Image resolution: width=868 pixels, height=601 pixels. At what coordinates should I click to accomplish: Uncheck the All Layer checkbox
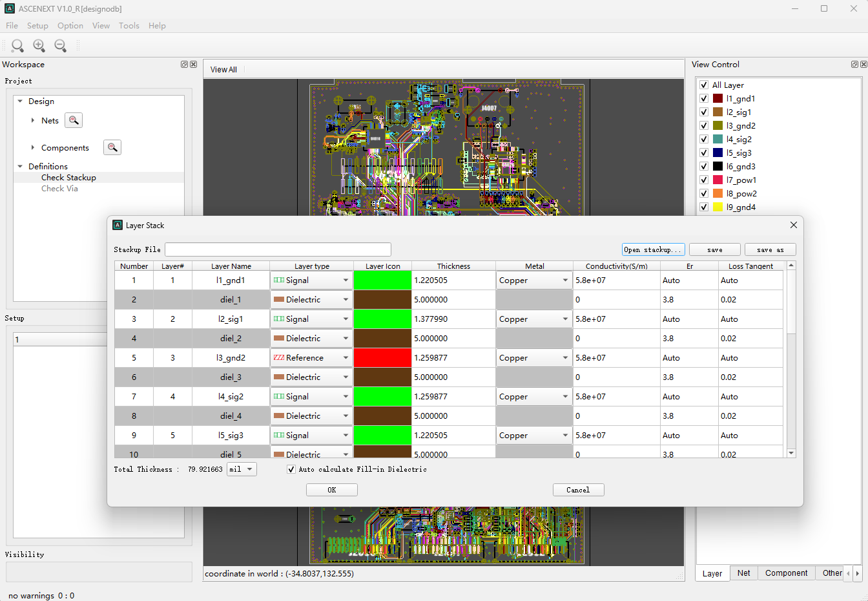click(704, 85)
